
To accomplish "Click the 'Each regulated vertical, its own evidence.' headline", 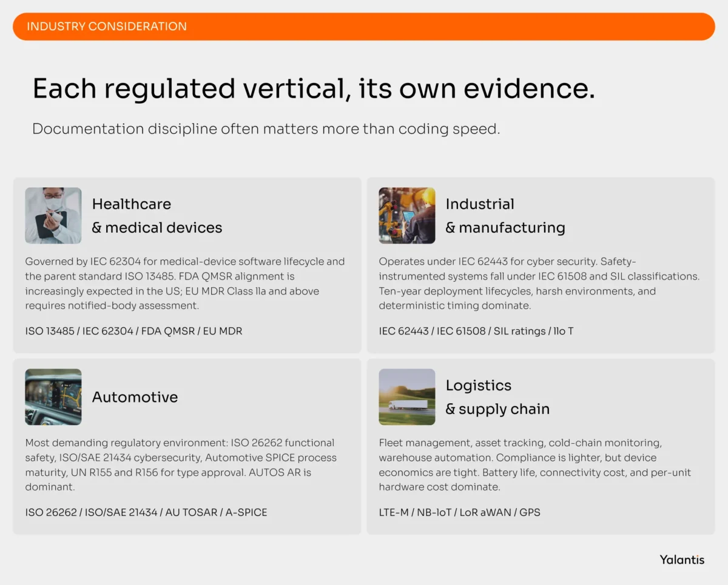I will [314, 89].
